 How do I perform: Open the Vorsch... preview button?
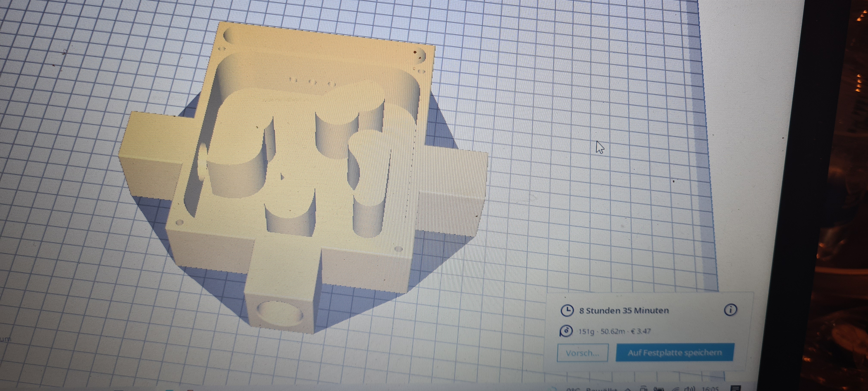(582, 353)
